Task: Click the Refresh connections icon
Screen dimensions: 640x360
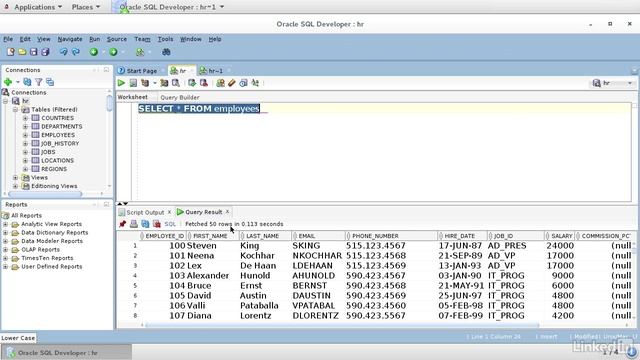Action: [x=27, y=82]
